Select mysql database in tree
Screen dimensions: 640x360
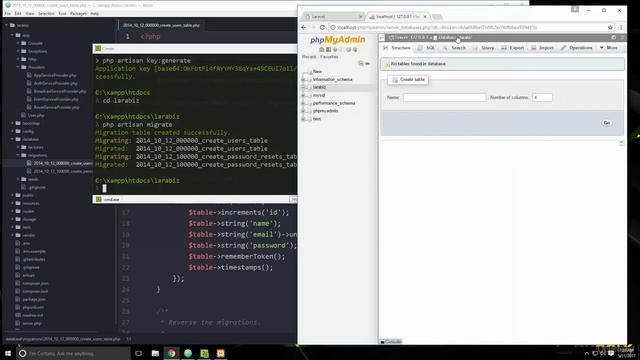319,95
